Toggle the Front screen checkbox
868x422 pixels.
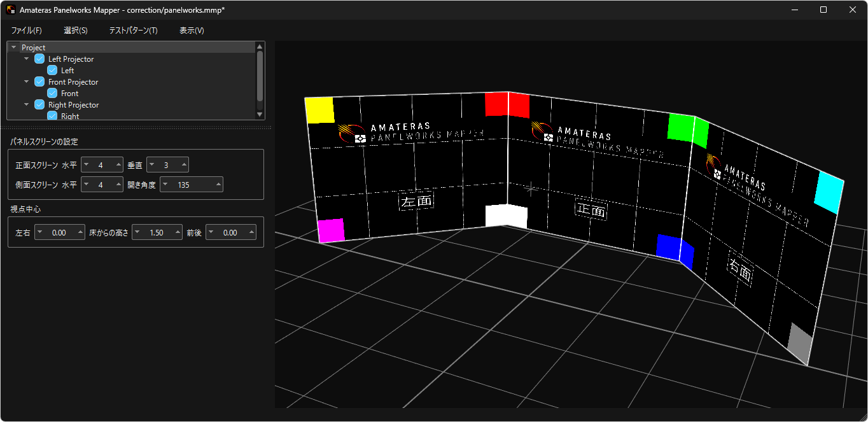click(x=52, y=94)
